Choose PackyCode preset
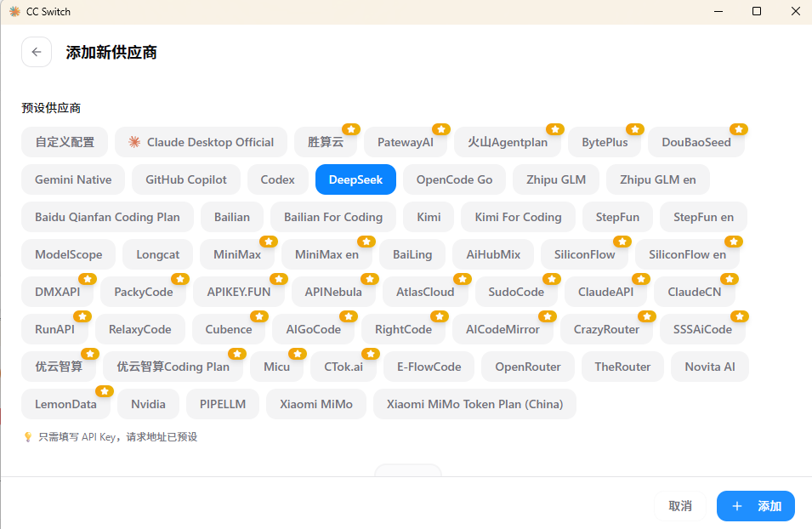 (x=144, y=292)
